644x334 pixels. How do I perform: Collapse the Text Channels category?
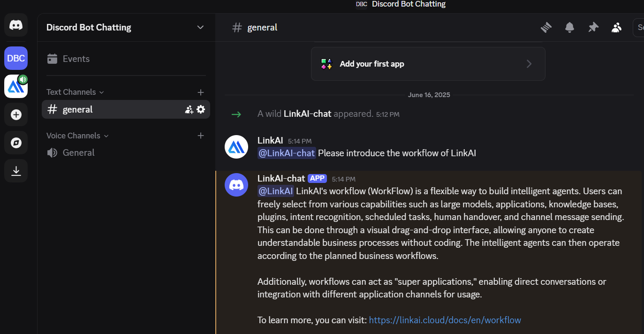tap(75, 92)
